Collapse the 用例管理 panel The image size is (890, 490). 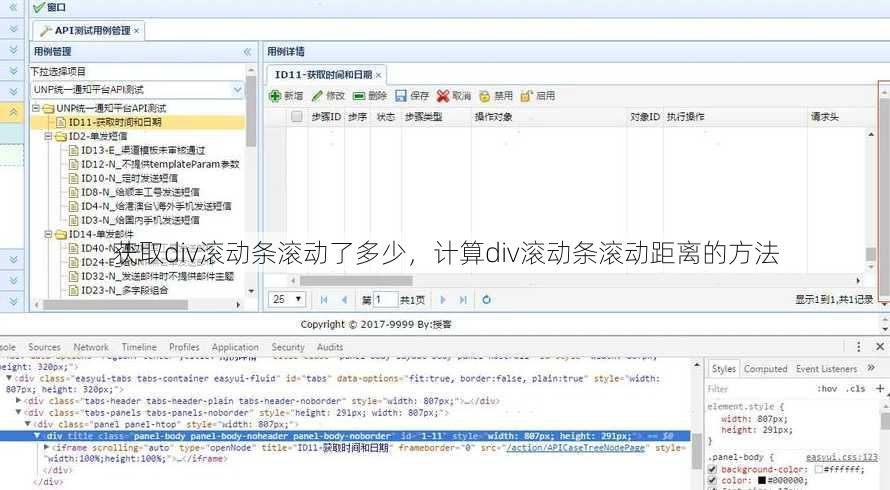coord(247,52)
